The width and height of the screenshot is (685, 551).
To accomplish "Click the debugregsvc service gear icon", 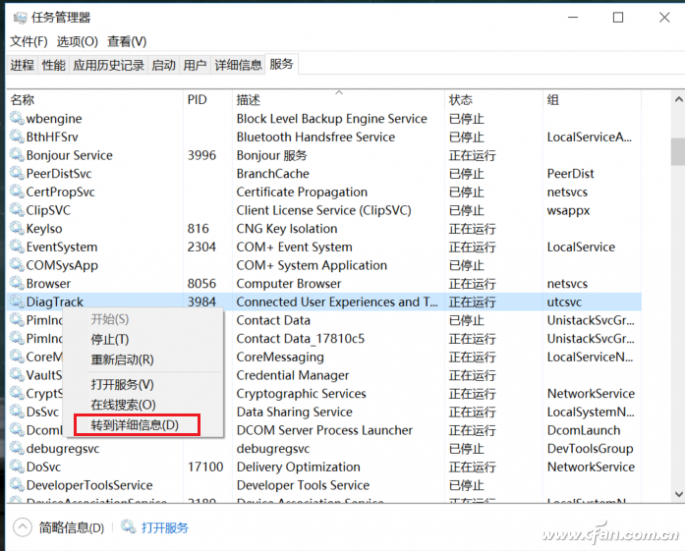I will pyautogui.click(x=17, y=448).
